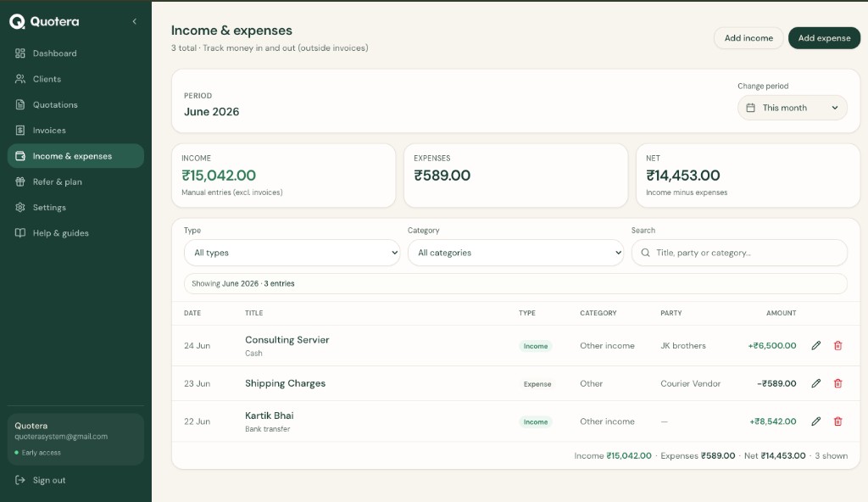Click the Income & expenses wallet icon
868x502 pixels.
[20, 156]
